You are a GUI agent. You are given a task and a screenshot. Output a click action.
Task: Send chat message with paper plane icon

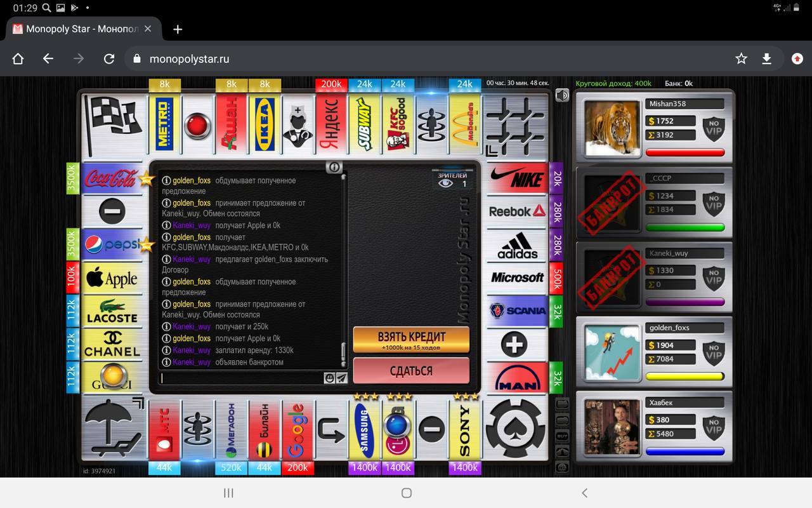click(342, 378)
